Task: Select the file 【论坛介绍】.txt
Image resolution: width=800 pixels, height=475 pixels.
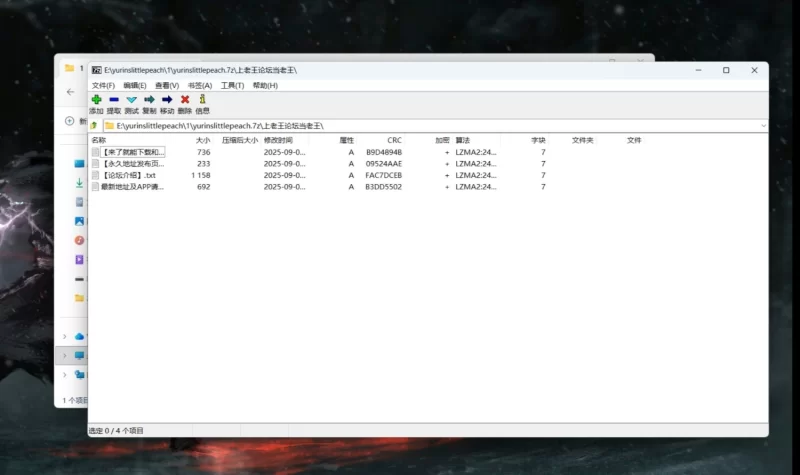Action: click(129, 175)
